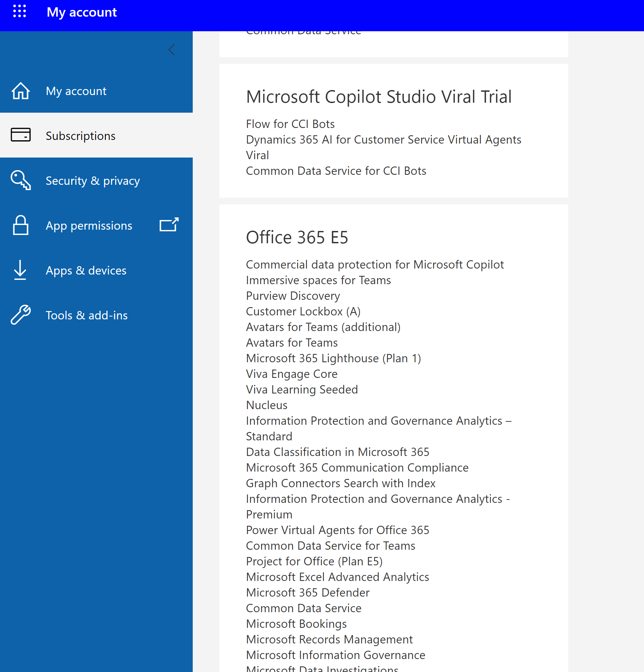This screenshot has height=672, width=644.
Task: Click Microsoft 365 Communication Compliance
Action: pyautogui.click(x=357, y=467)
